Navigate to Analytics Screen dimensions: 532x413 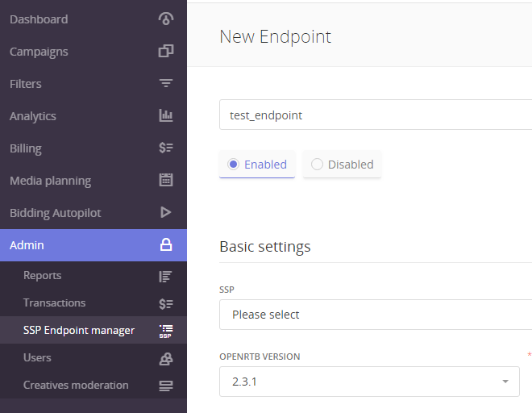coord(94,116)
